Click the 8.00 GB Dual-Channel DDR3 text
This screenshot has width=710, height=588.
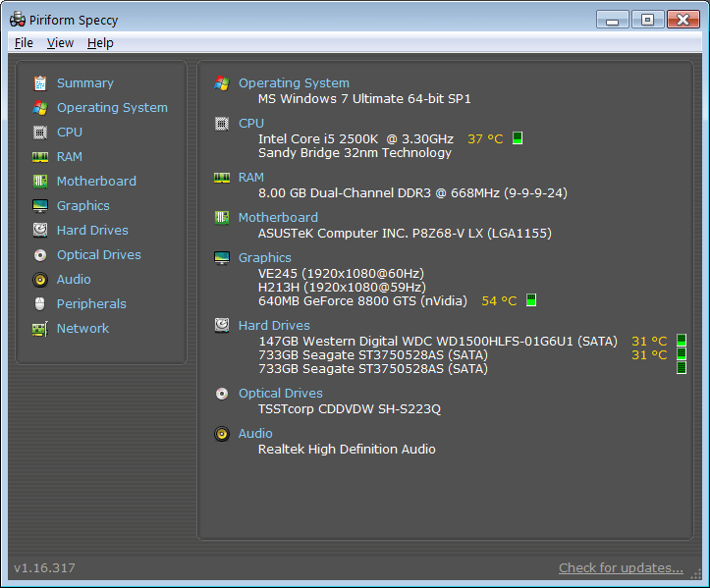[412, 193]
